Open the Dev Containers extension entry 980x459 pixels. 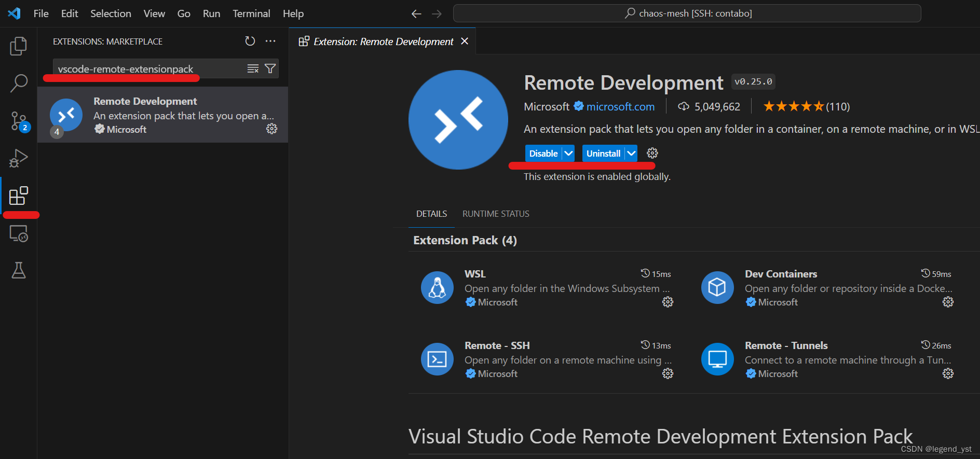(828, 287)
